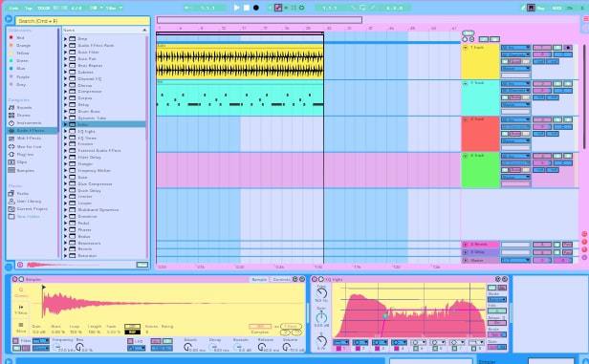Image resolution: width=589 pixels, height=364 pixels.
Task: Open EQ Eight band 1 filter type dropdown
Action: pos(340,342)
